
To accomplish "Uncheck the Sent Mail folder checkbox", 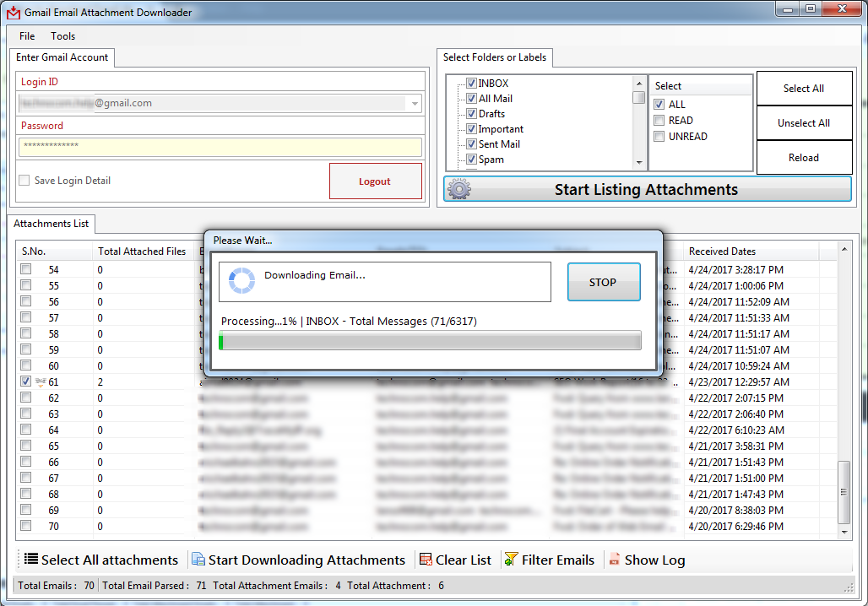I will 472,143.
